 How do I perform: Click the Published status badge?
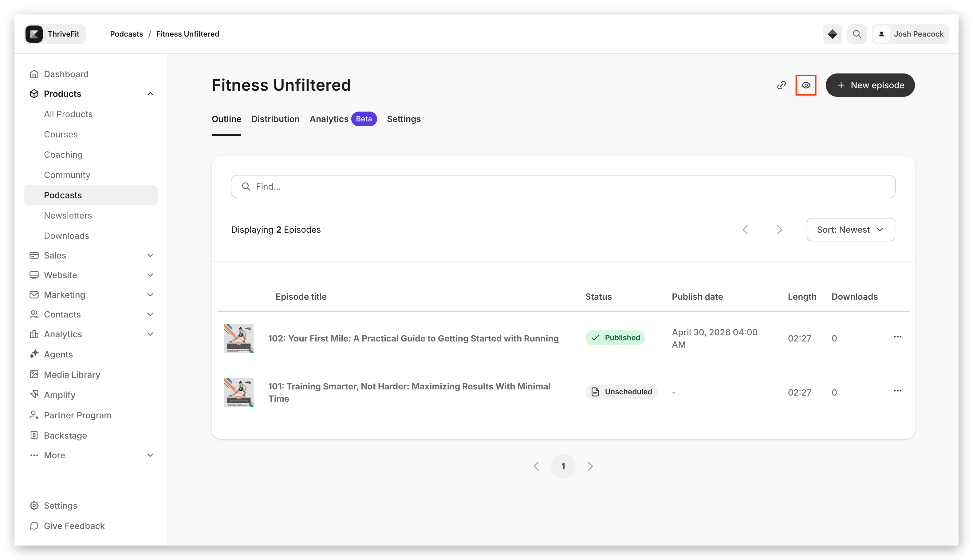tap(615, 338)
